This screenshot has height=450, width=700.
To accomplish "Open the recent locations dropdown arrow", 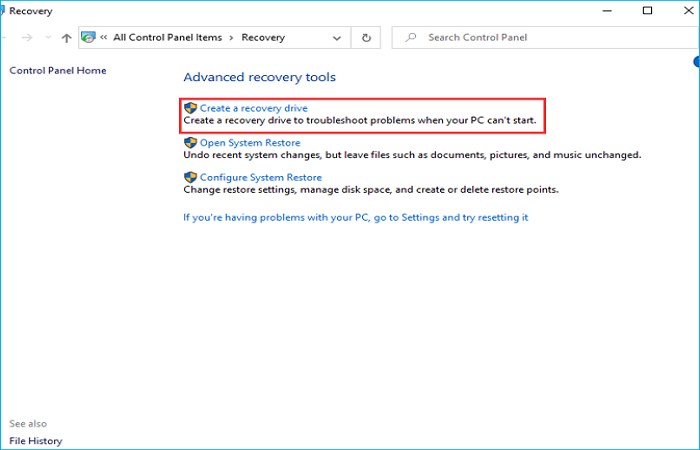I will point(48,38).
